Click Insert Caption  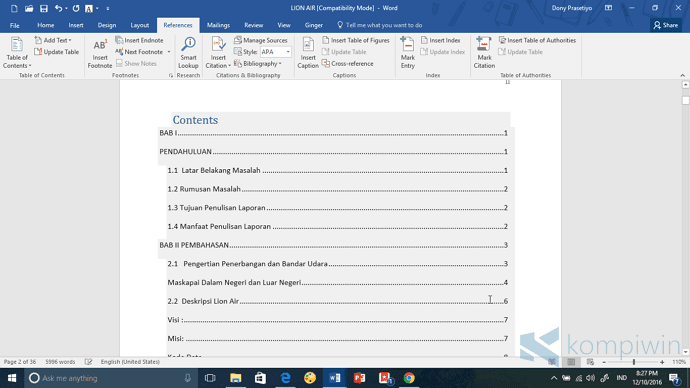pos(308,53)
